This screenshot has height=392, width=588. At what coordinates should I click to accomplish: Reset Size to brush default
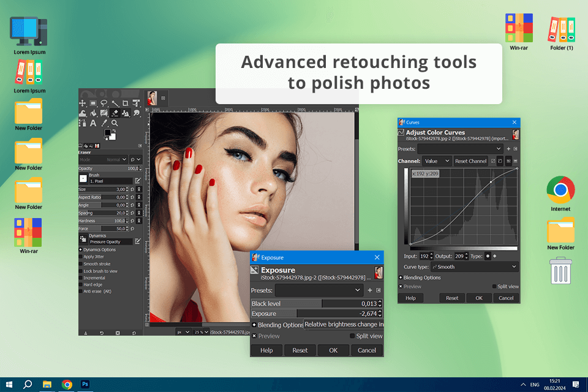click(x=132, y=189)
